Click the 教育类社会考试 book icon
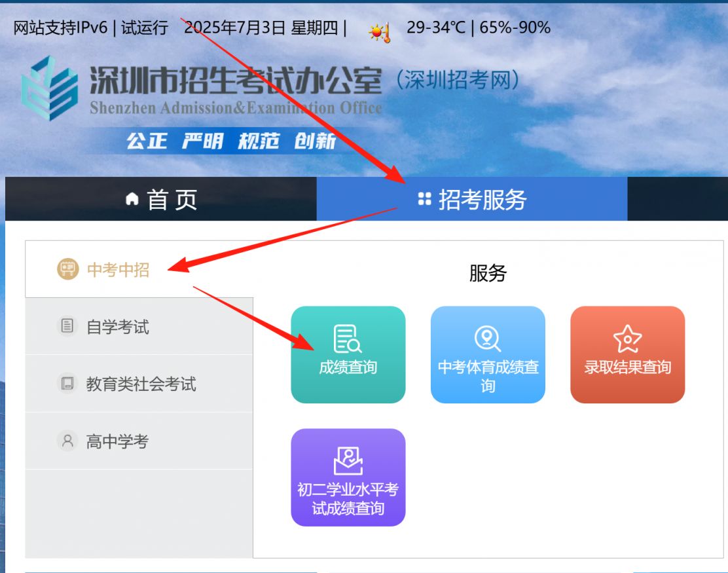The image size is (728, 573). (67, 384)
